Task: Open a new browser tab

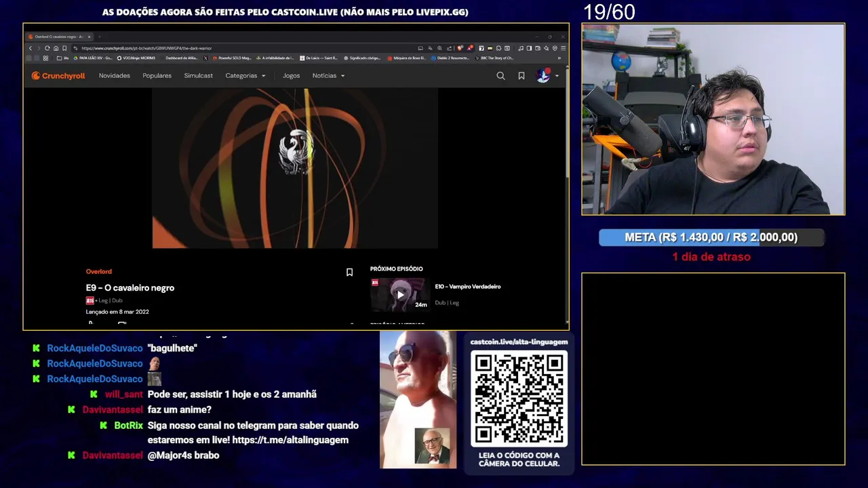Action: click(99, 37)
